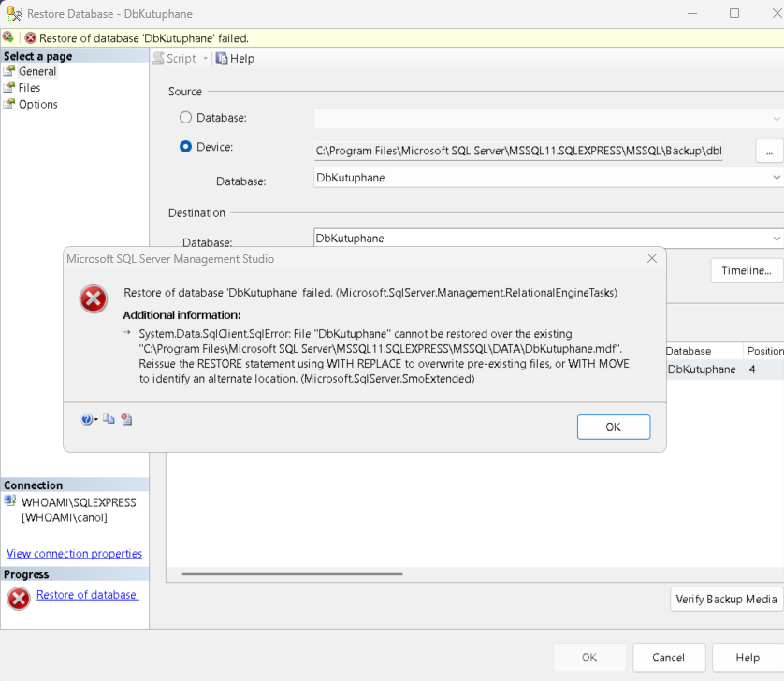Minimize the Restore Database window
Screen dimensions: 784x681
click(692, 13)
